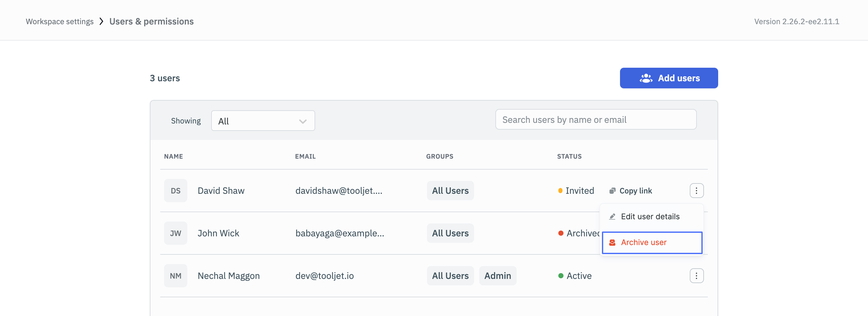Image resolution: width=868 pixels, height=316 pixels.
Task: Open the Showing filter dropdown
Action: [263, 121]
